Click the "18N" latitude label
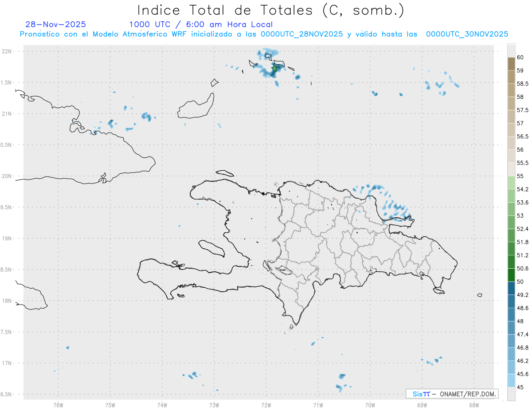 click(x=8, y=301)
